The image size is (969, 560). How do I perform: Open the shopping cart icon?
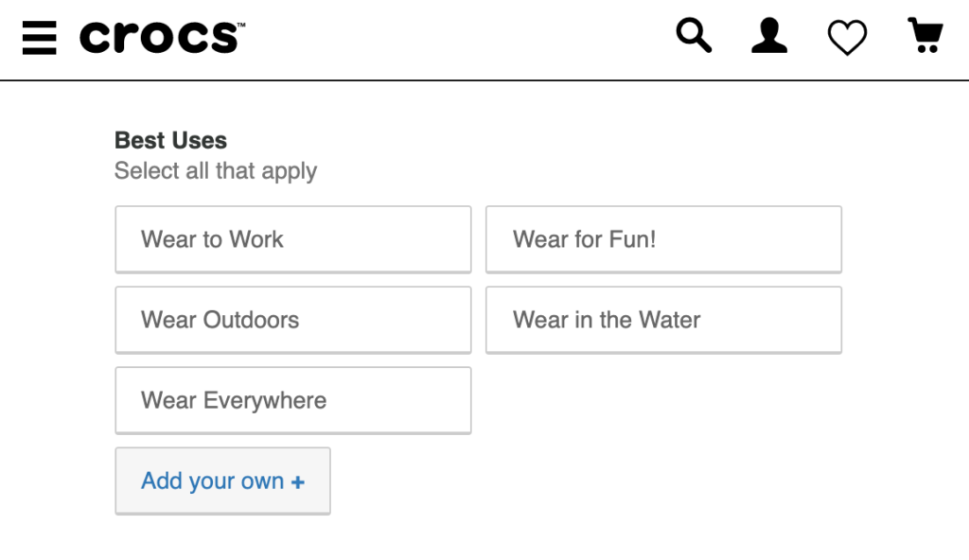pyautogui.click(x=925, y=36)
